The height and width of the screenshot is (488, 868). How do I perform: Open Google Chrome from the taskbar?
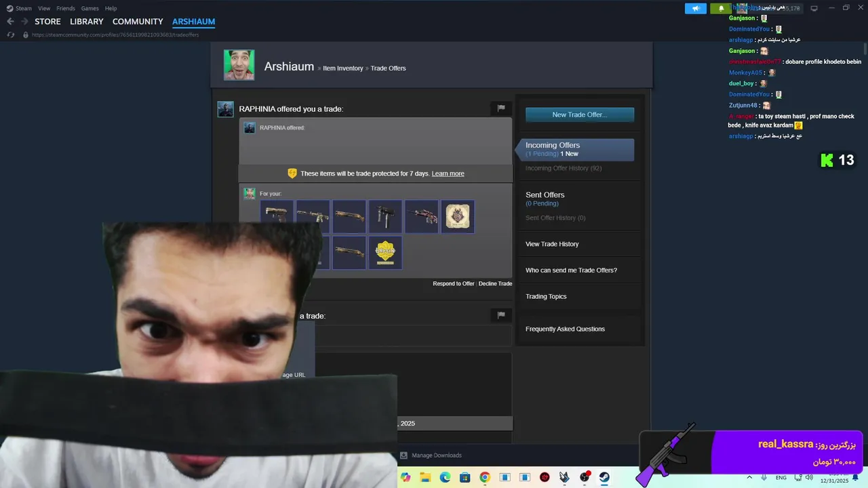click(484, 477)
